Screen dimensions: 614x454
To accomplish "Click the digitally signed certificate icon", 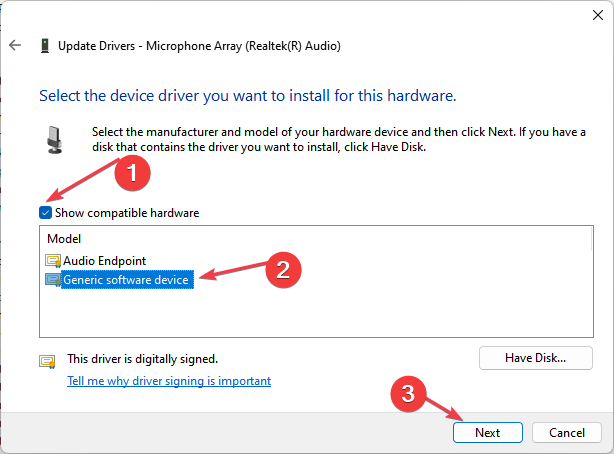I will (x=47, y=361).
